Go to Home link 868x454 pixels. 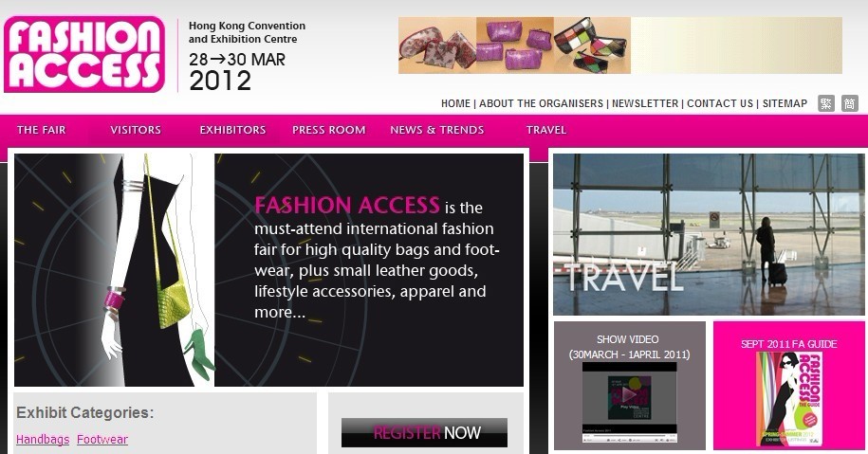[x=455, y=103]
